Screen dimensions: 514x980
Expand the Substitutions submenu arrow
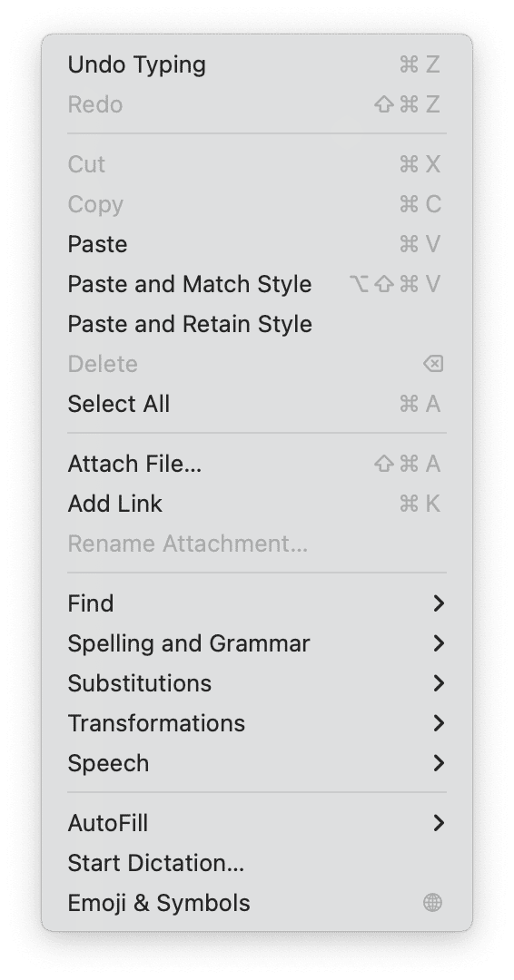coord(439,683)
